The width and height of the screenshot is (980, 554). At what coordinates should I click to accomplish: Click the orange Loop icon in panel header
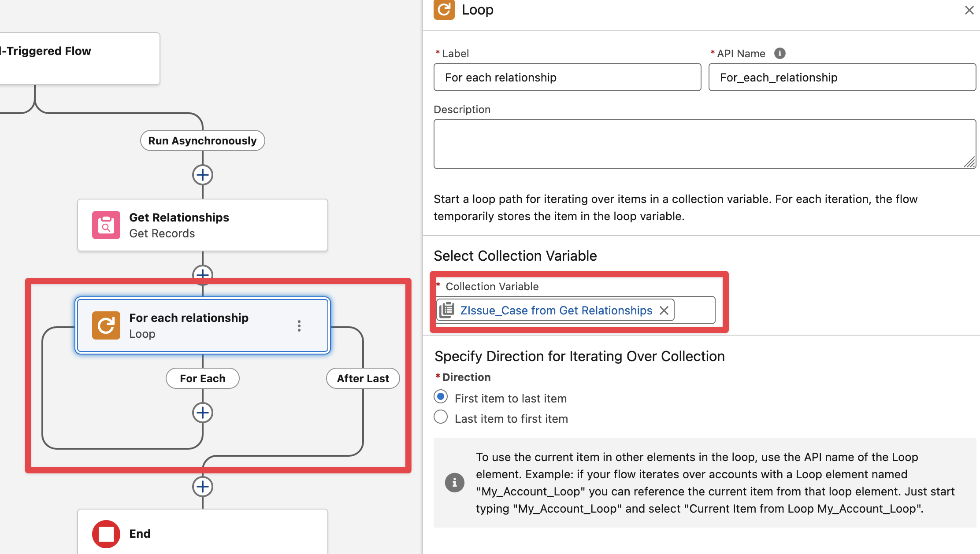click(444, 10)
